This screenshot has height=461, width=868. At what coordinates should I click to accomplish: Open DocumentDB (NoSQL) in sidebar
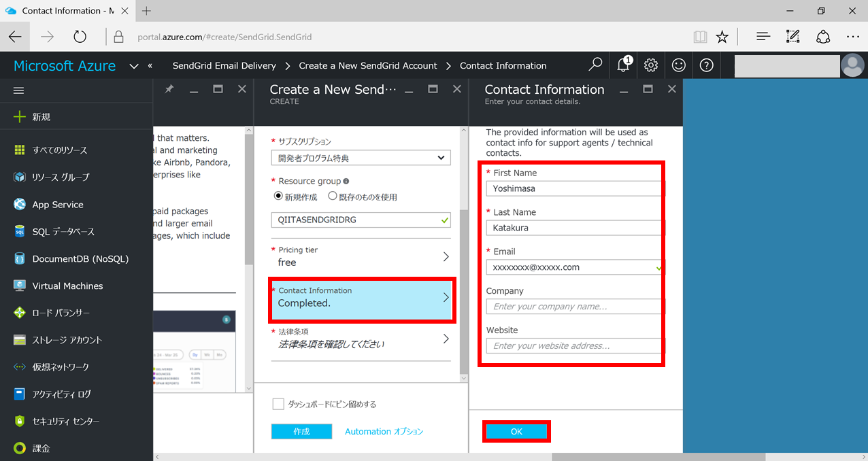[76, 259]
